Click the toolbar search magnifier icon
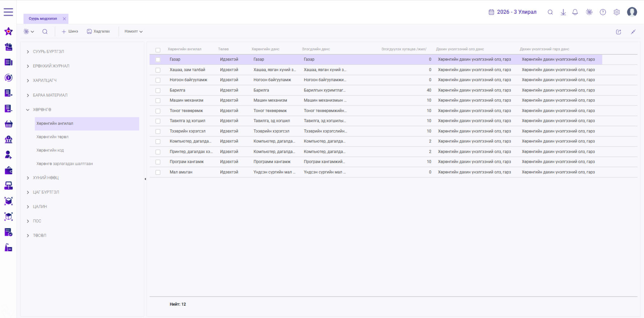 (45, 32)
